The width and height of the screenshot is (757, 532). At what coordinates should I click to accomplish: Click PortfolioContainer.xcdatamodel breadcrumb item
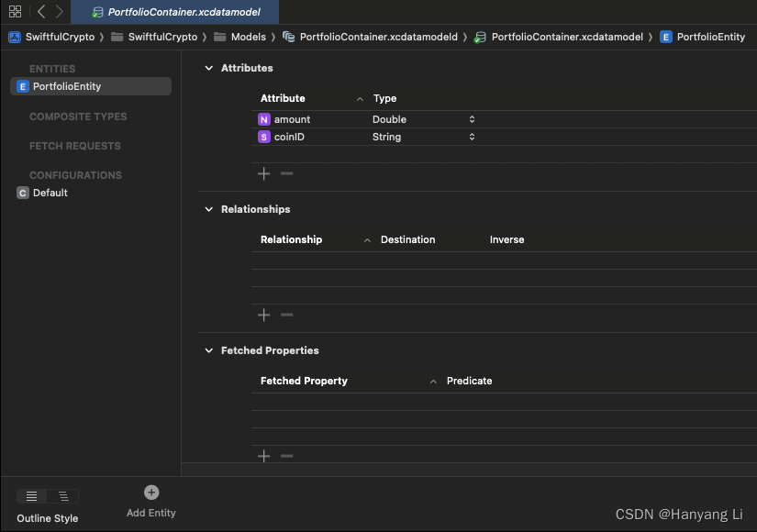pyautogui.click(x=559, y=38)
